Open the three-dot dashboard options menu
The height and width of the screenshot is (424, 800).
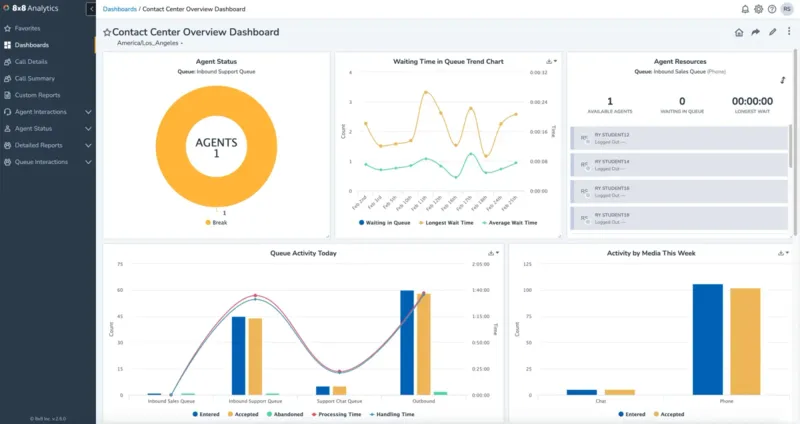tap(789, 32)
